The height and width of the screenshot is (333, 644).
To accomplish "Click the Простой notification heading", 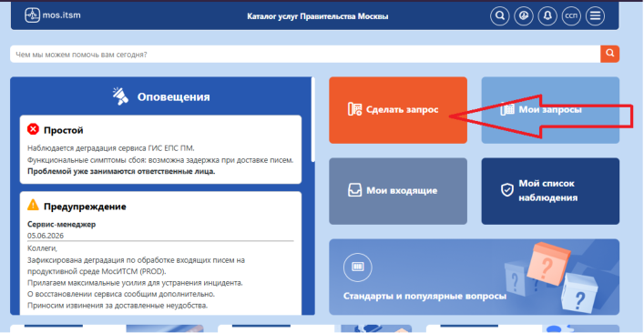I will [64, 130].
